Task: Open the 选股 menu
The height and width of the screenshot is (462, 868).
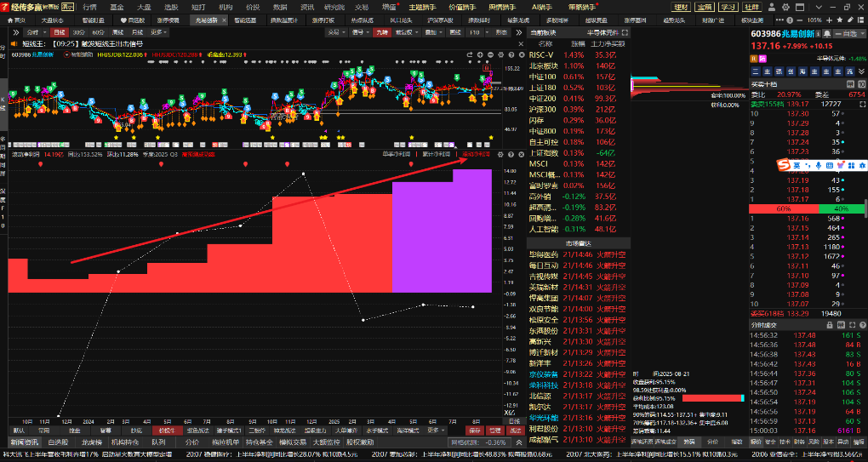Action: [171, 7]
